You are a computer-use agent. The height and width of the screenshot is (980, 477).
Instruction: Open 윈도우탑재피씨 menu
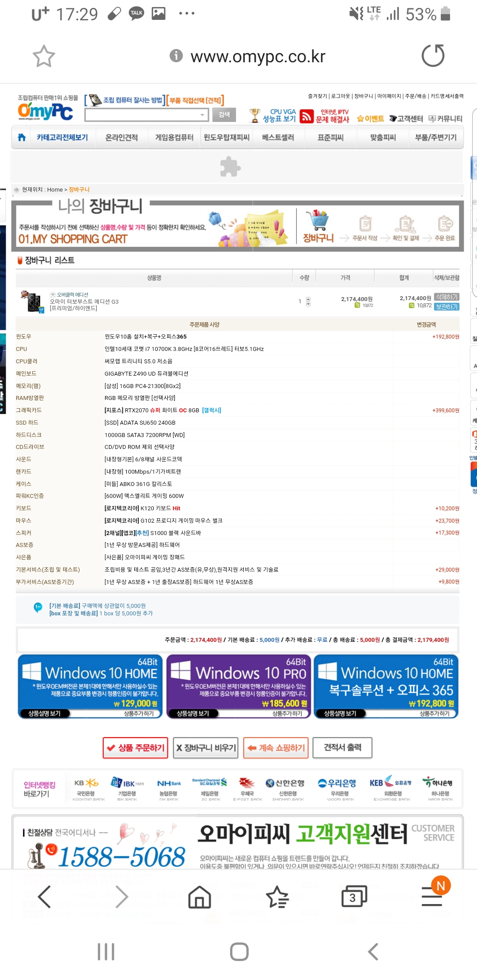tap(227, 137)
